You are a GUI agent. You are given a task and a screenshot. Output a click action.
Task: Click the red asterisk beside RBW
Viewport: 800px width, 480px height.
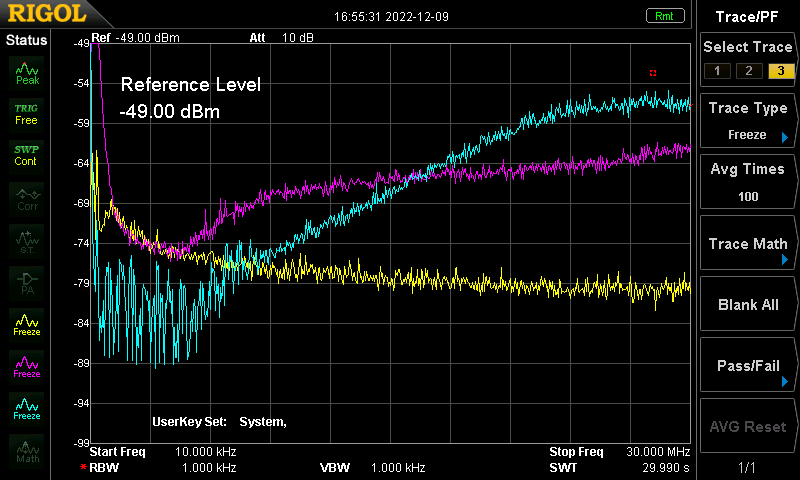[x=83, y=467]
